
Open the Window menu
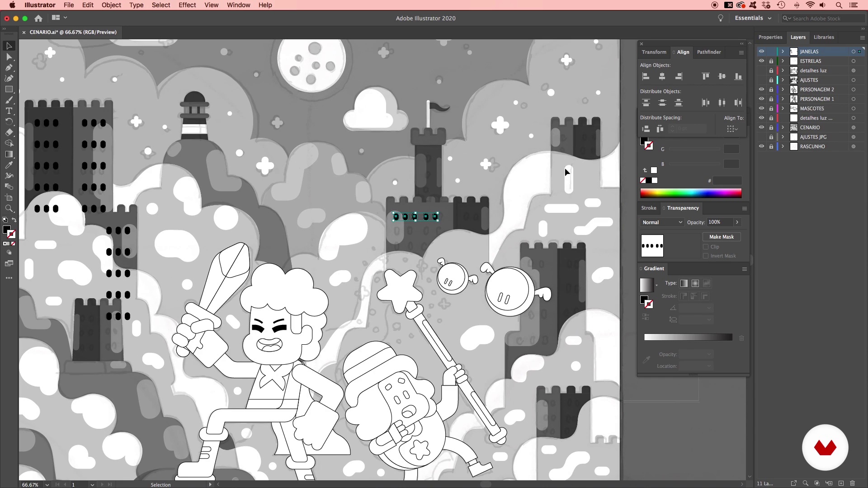click(x=238, y=5)
